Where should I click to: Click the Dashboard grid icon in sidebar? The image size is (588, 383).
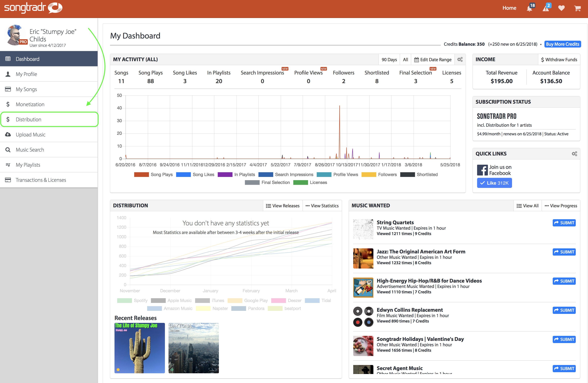[8, 59]
